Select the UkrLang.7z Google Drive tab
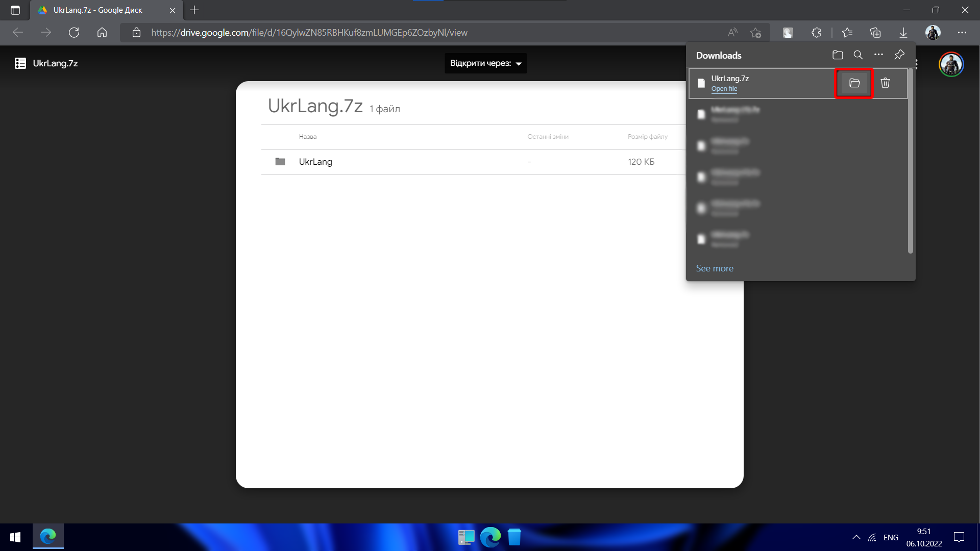The image size is (980, 551). [98, 10]
